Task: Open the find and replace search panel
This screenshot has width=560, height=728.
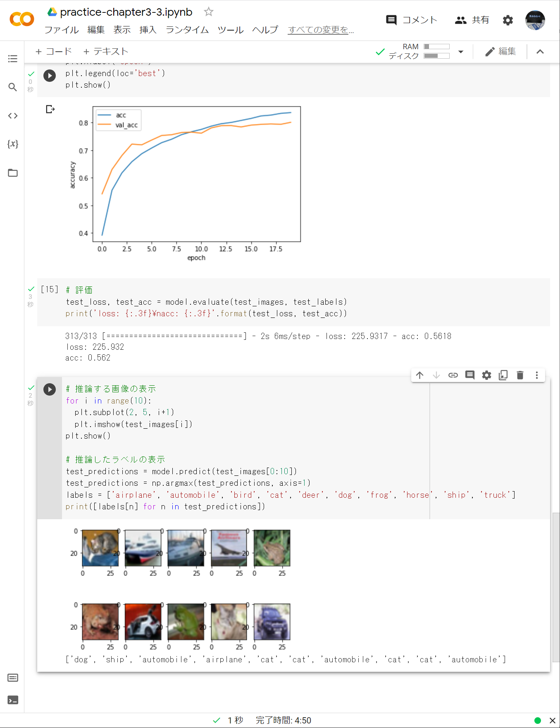Action: [13, 87]
